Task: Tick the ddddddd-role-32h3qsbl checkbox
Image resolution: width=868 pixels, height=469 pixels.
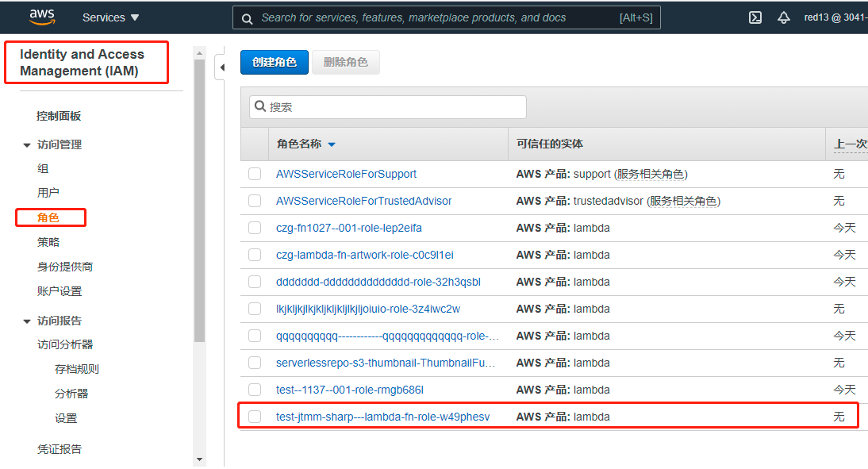Action: pos(255,282)
